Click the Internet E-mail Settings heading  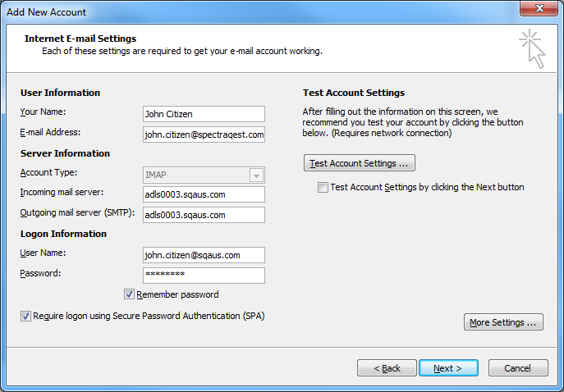(x=80, y=39)
